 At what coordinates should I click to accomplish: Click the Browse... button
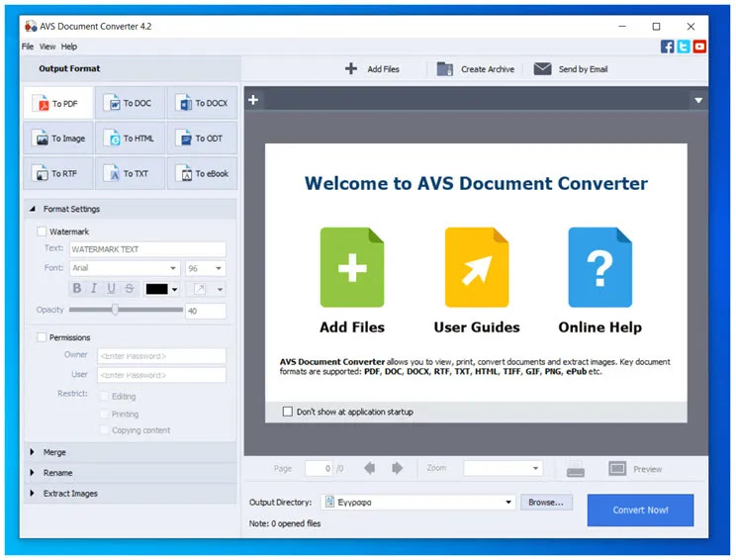[546, 503]
